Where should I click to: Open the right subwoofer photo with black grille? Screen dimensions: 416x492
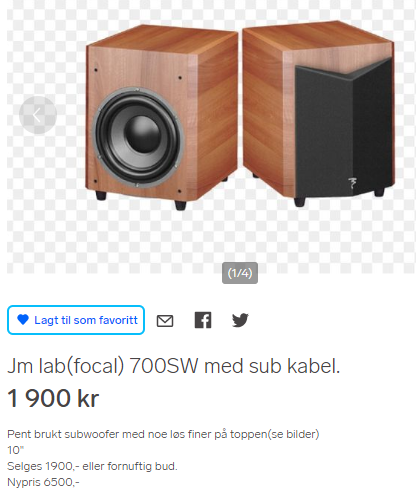click(x=319, y=113)
